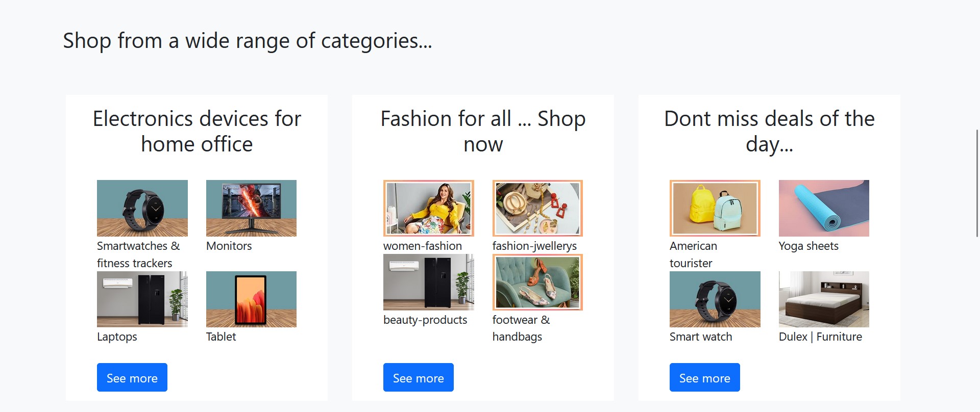Click the Yoga sheets text label
The width and height of the screenshot is (980, 412).
point(808,246)
